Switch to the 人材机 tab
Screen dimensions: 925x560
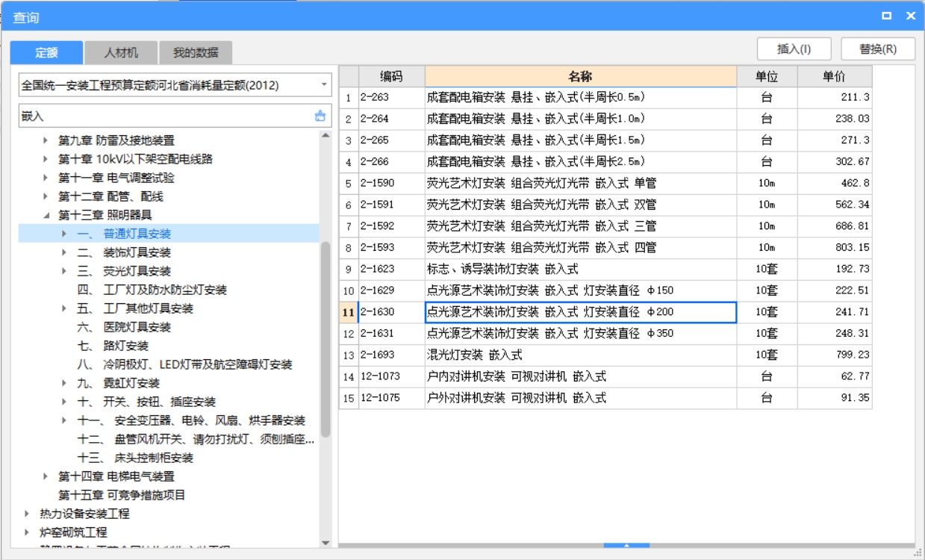pyautogui.click(x=121, y=52)
